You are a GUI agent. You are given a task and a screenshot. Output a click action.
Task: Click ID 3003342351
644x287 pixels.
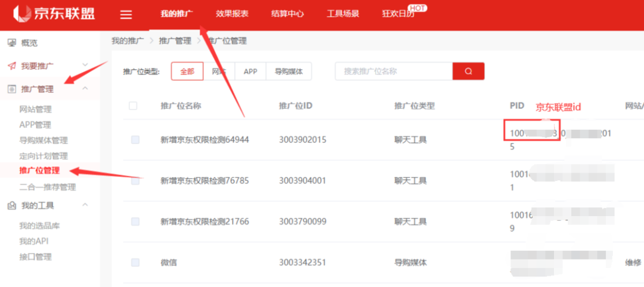(x=302, y=263)
